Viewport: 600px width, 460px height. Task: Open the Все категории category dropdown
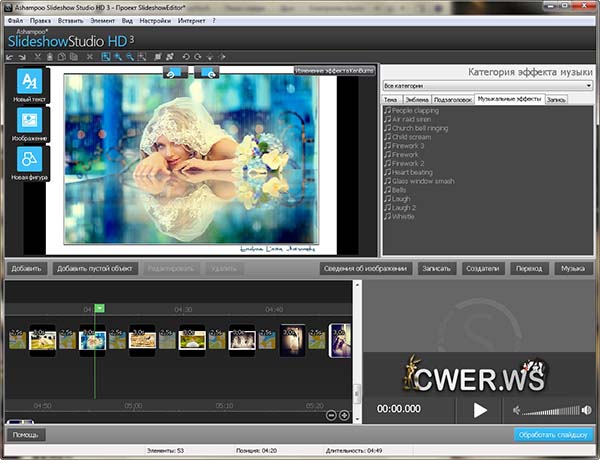pos(488,85)
